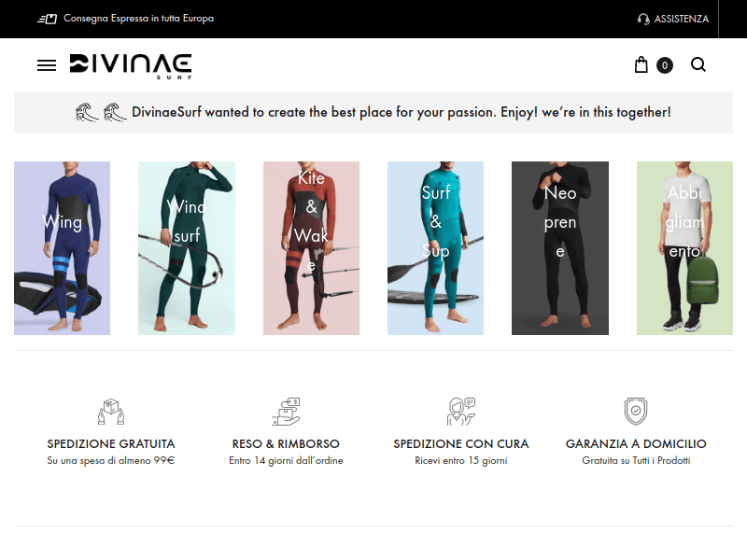Click the express delivery truck icon

(48, 19)
